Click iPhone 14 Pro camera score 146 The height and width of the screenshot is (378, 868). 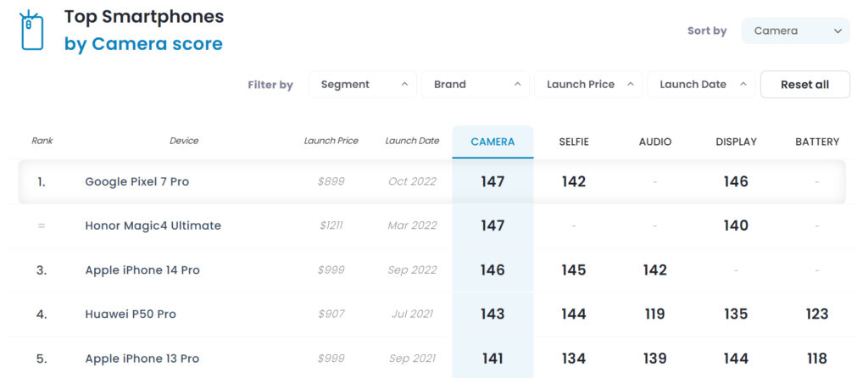point(492,270)
